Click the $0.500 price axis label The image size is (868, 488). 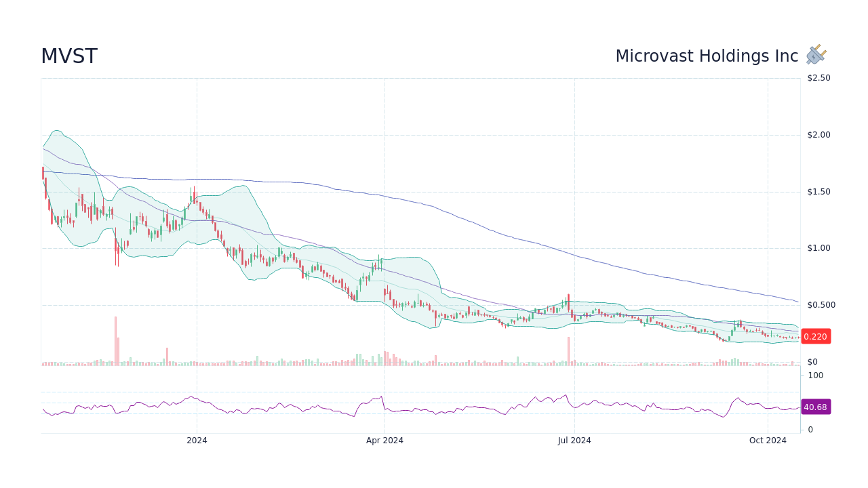821,305
